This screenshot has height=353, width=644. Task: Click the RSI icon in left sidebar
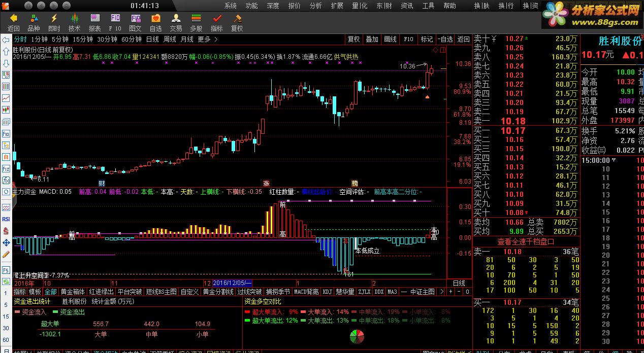(x=6, y=219)
